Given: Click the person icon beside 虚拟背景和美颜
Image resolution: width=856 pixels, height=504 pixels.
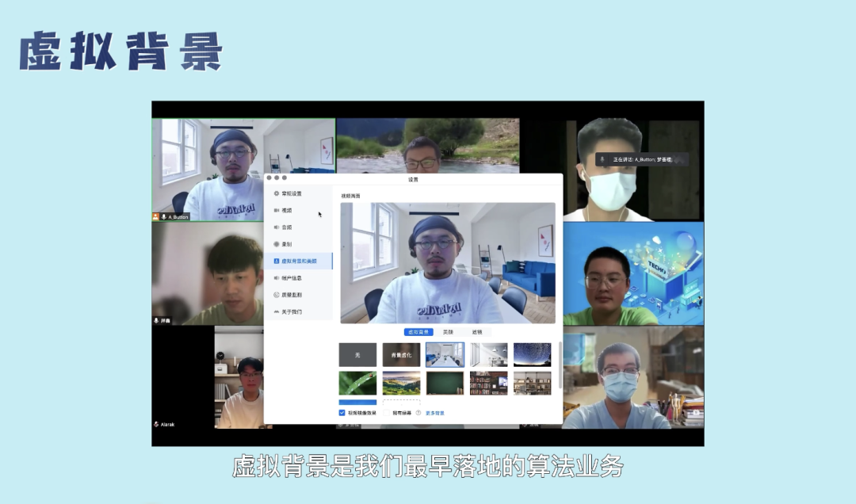Looking at the screenshot, I should [277, 261].
